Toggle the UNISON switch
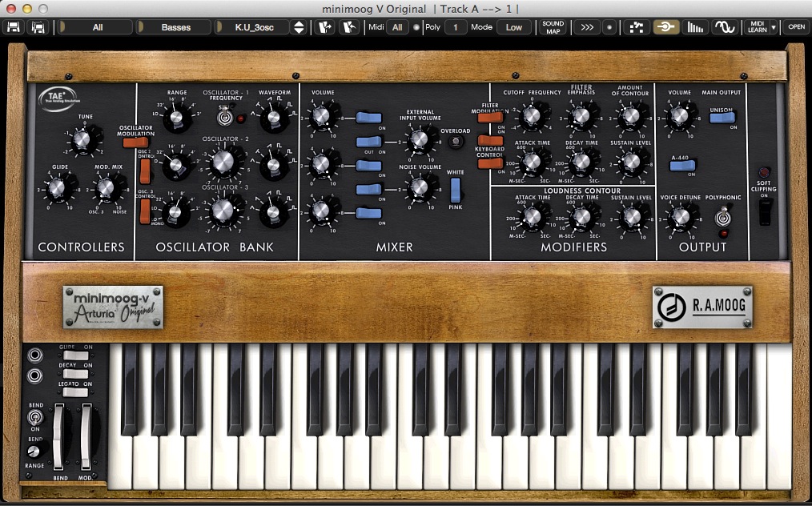Screen dimensions: 812x506 (722, 118)
